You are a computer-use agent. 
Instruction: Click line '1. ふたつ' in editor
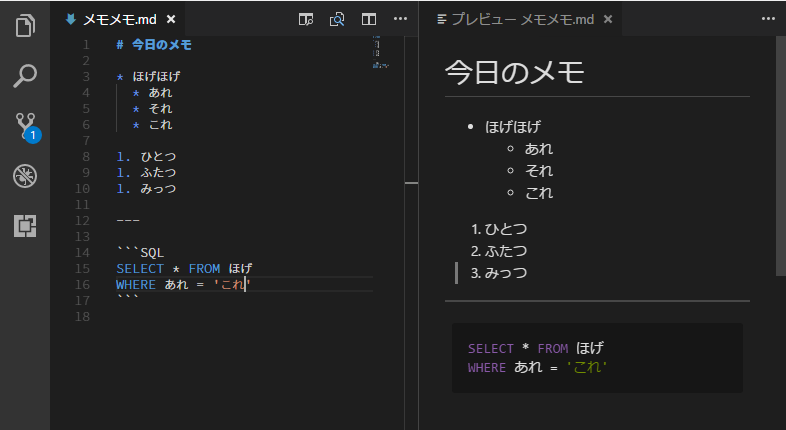pyautogui.click(x=146, y=172)
